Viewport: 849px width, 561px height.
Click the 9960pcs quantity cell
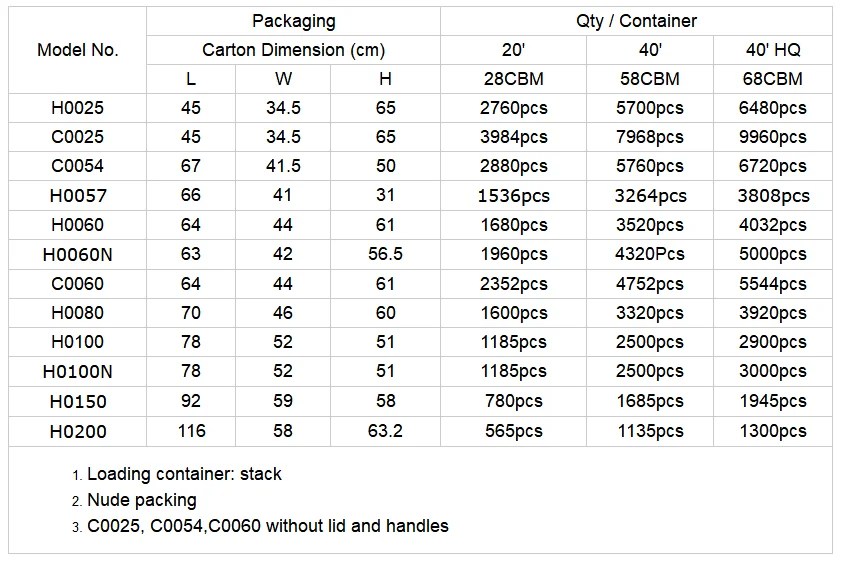[x=771, y=137]
